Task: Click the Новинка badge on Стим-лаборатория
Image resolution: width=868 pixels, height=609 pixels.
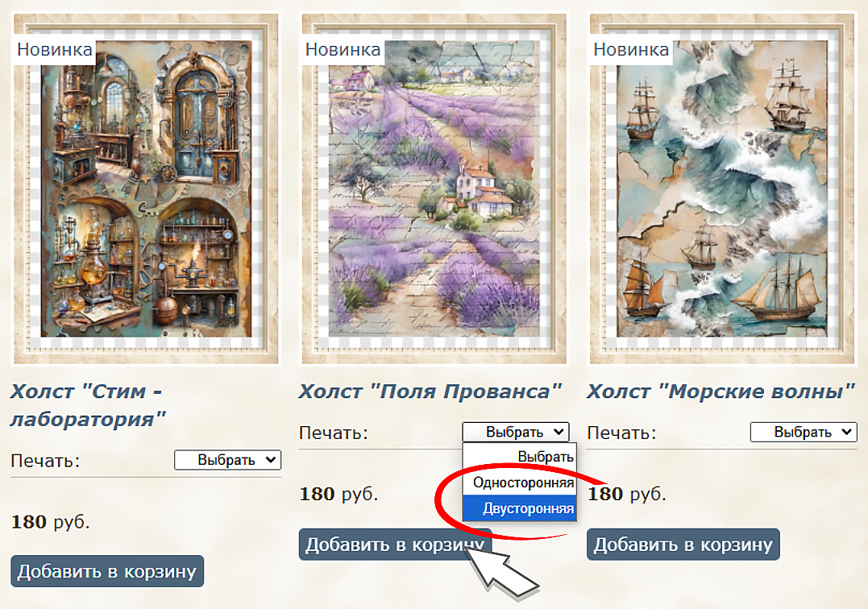Action: tap(54, 50)
